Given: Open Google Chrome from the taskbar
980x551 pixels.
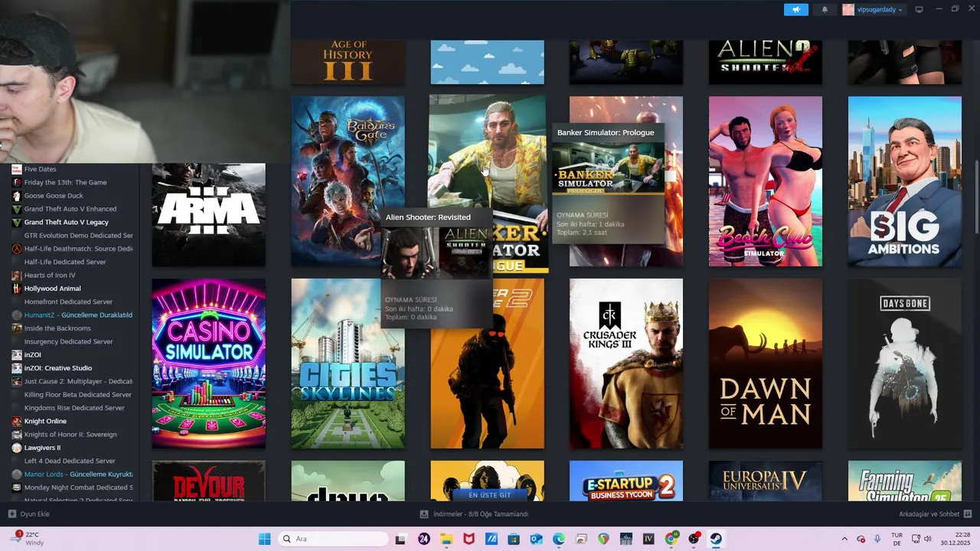Looking at the screenshot, I should [671, 539].
